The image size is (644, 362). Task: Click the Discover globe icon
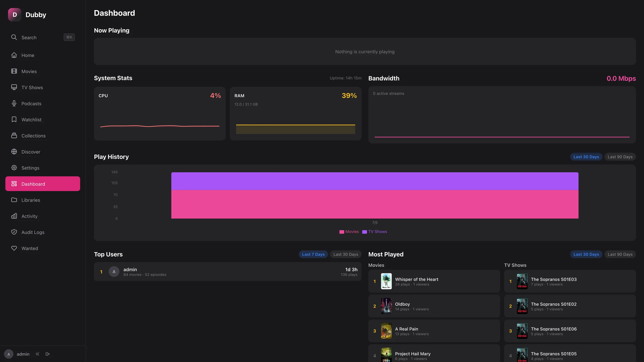(14, 152)
